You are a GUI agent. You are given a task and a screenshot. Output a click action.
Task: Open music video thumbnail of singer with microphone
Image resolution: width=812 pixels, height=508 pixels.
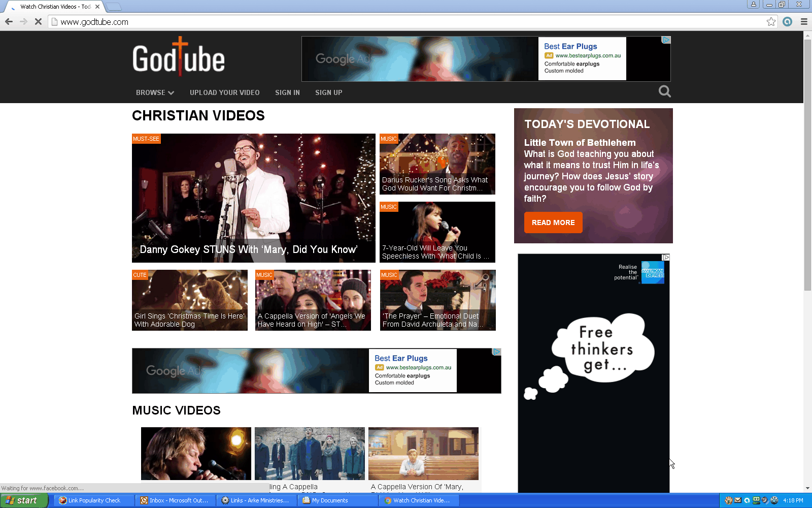click(x=196, y=454)
